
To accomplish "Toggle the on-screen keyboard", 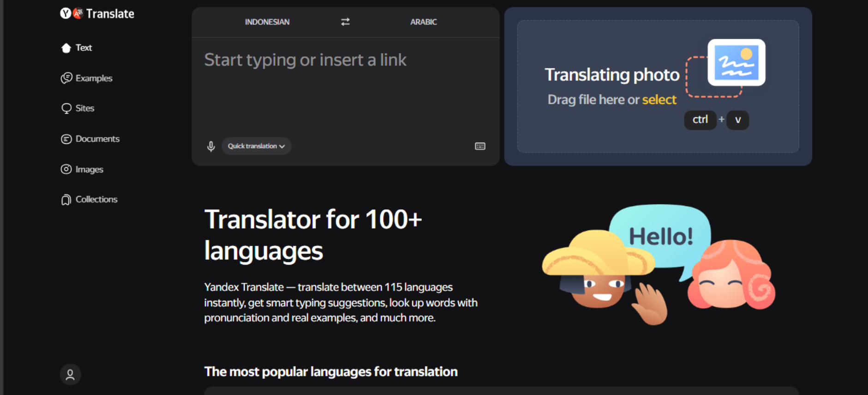I will coord(480,146).
